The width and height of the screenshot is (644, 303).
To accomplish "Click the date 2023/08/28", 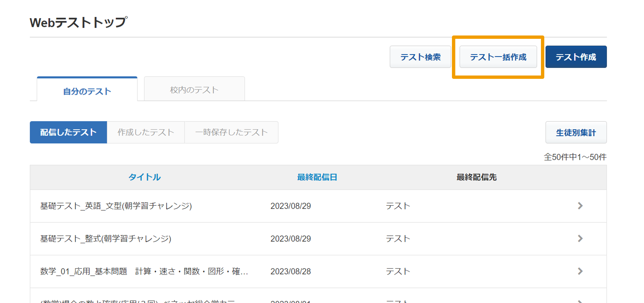I will pos(291,271).
